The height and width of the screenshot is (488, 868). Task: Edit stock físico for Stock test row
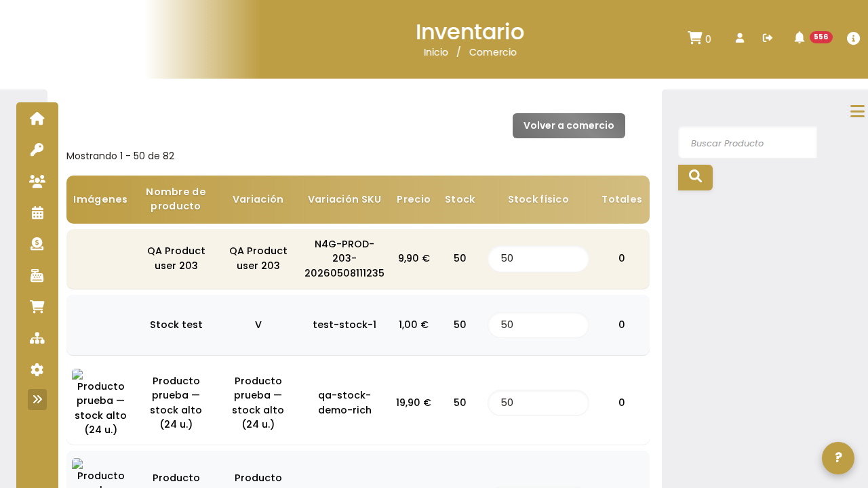point(538,325)
